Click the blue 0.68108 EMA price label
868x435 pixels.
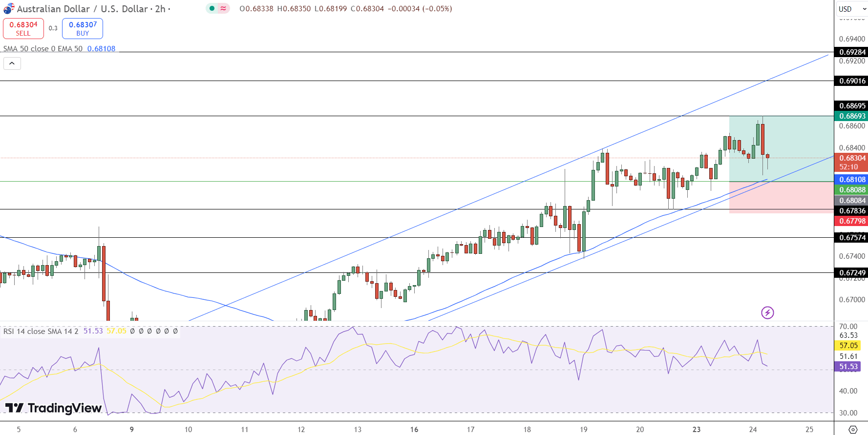pos(851,180)
